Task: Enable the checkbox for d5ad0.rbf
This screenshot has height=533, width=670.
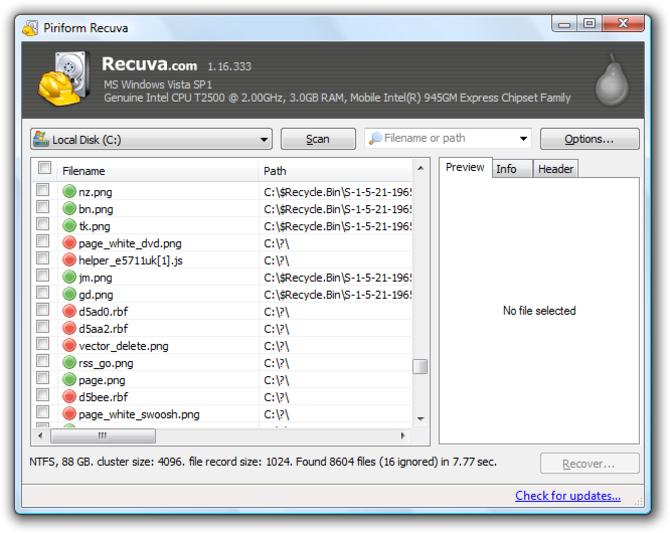Action: coord(43,311)
